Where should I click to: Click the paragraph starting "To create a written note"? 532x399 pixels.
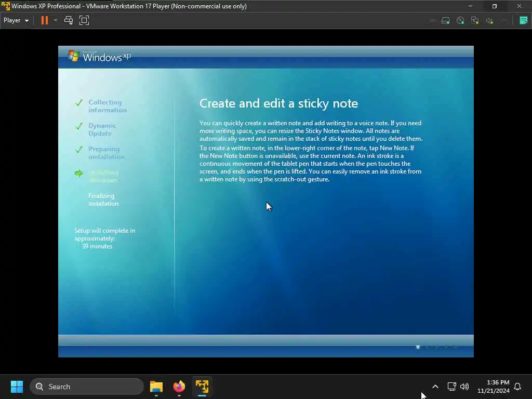coord(311,164)
